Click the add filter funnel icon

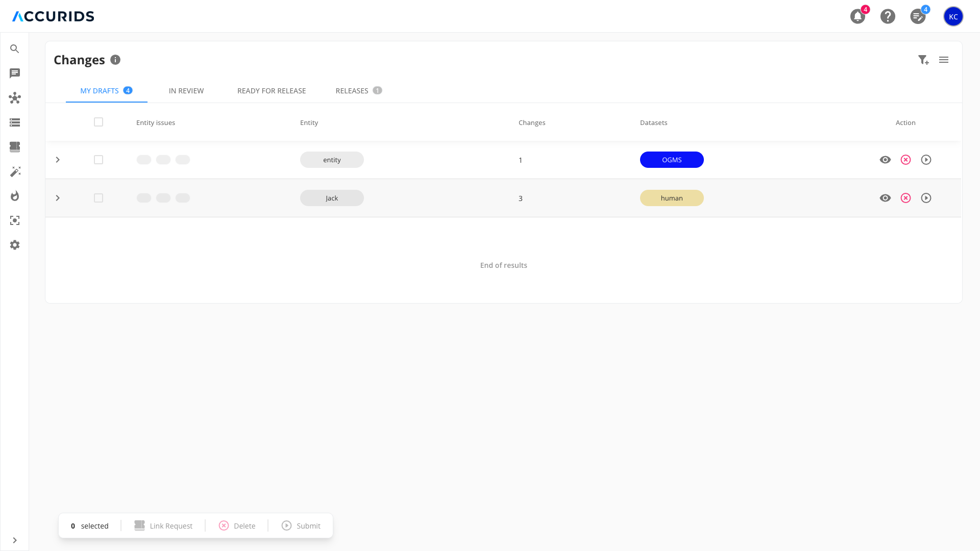[x=923, y=60]
